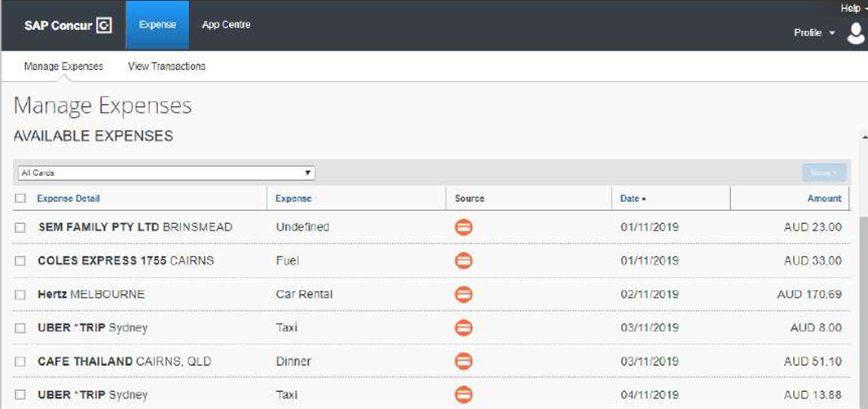
Task: Tick the Hertz MELBOURNE expense checkbox
Action: pos(20,295)
